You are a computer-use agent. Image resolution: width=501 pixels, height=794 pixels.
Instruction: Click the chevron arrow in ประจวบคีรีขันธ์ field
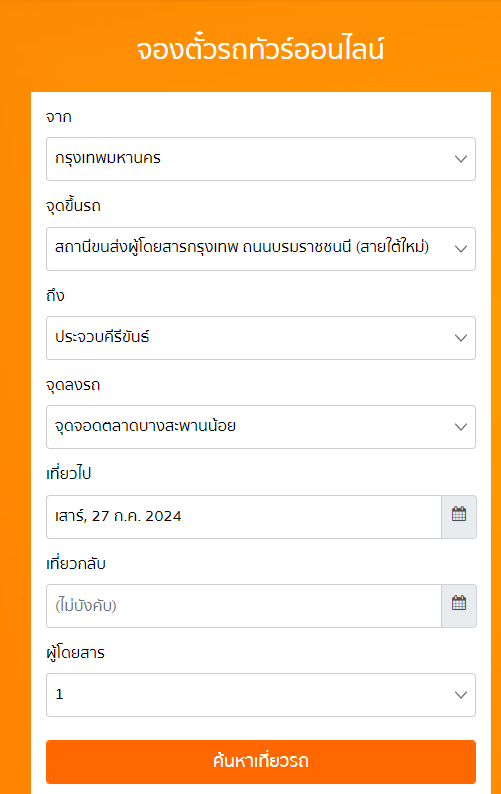click(460, 338)
